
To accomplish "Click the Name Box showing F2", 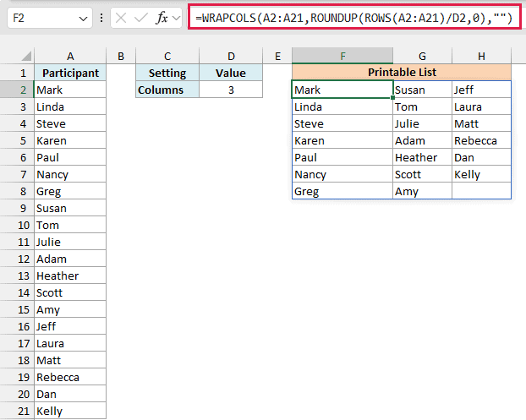I will pos(50,18).
